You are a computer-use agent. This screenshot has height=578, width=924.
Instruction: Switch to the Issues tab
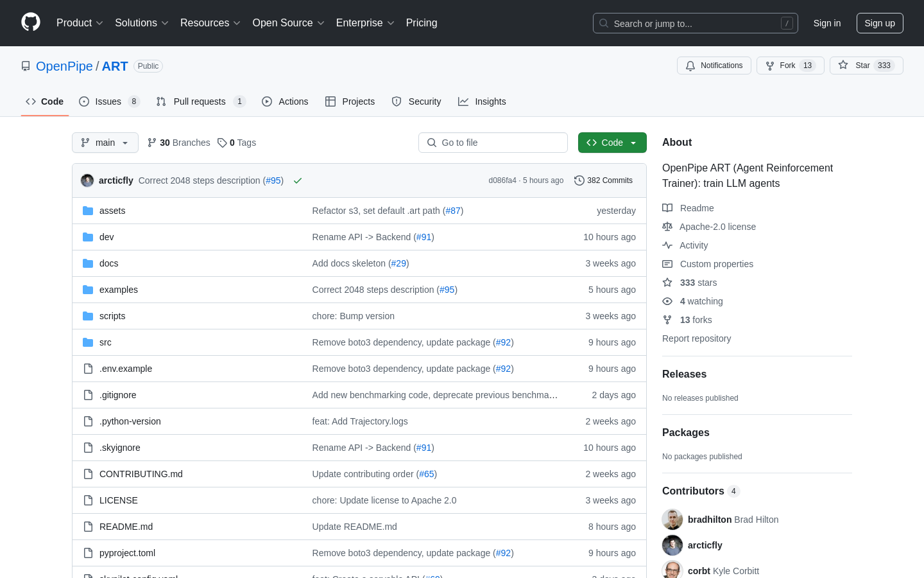109,101
